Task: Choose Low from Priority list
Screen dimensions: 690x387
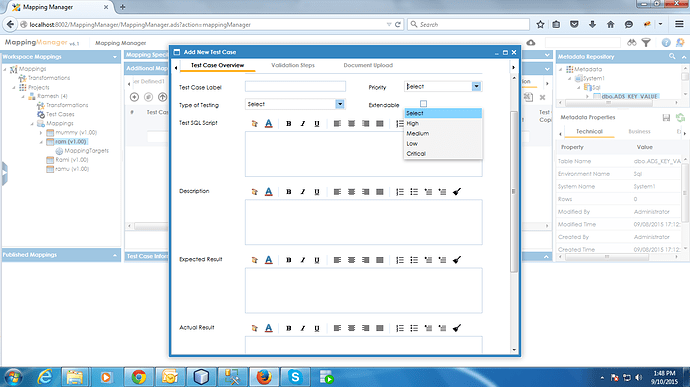Action: (x=443, y=144)
